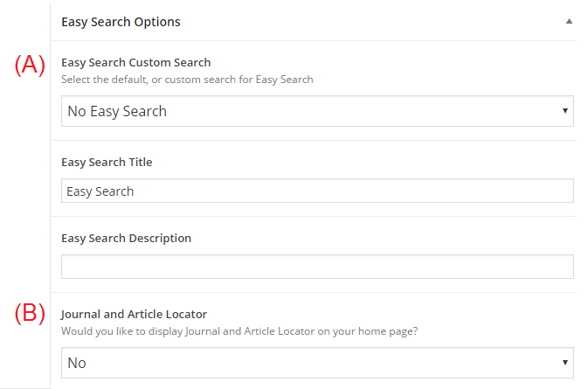Click the "Easy Search Title" label

(x=107, y=162)
